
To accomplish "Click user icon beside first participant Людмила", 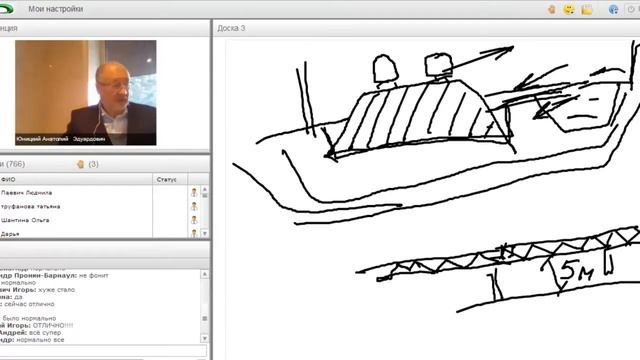I will tap(194, 192).
